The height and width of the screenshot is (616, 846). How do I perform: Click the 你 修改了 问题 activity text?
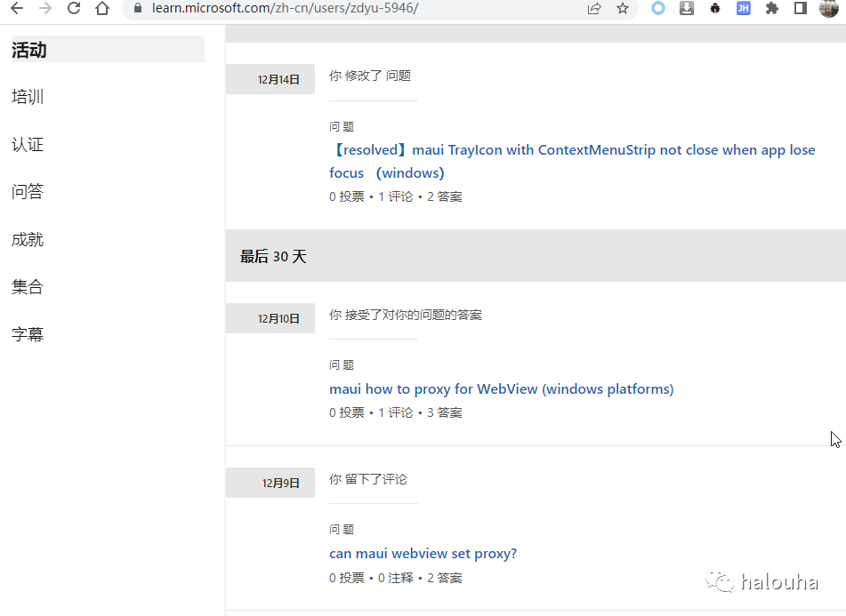click(x=370, y=76)
